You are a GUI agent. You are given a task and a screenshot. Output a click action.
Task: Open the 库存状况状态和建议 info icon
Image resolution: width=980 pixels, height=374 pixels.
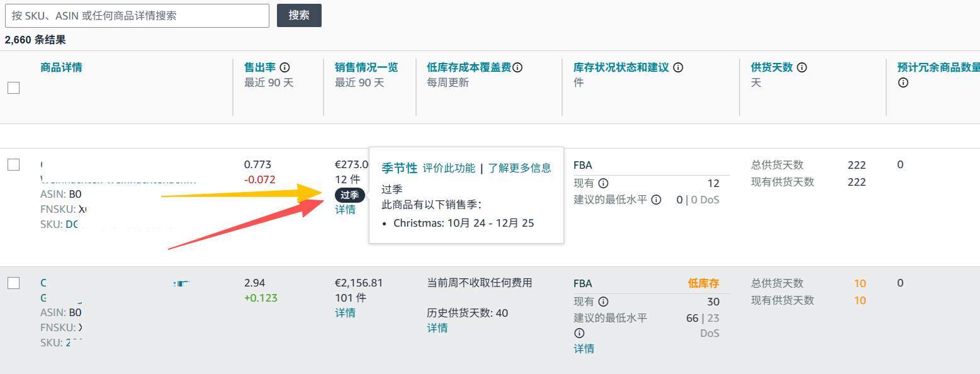click(x=678, y=68)
